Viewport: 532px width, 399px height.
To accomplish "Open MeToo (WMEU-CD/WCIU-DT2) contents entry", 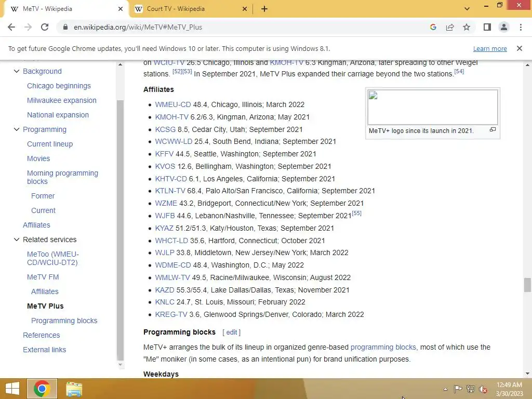I will coord(52,258).
